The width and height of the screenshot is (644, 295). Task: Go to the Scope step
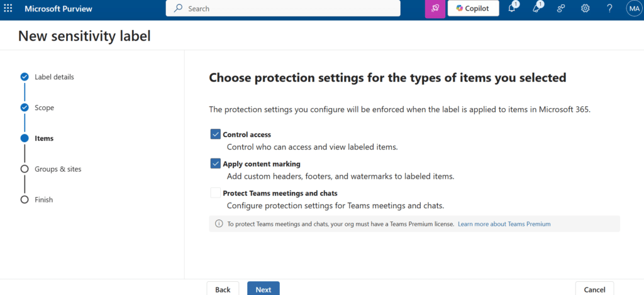44,108
